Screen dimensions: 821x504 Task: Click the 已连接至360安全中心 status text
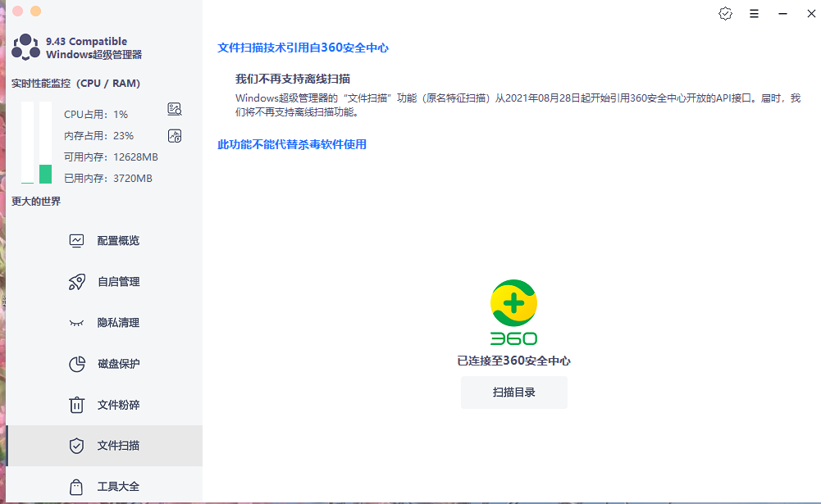[x=513, y=361]
